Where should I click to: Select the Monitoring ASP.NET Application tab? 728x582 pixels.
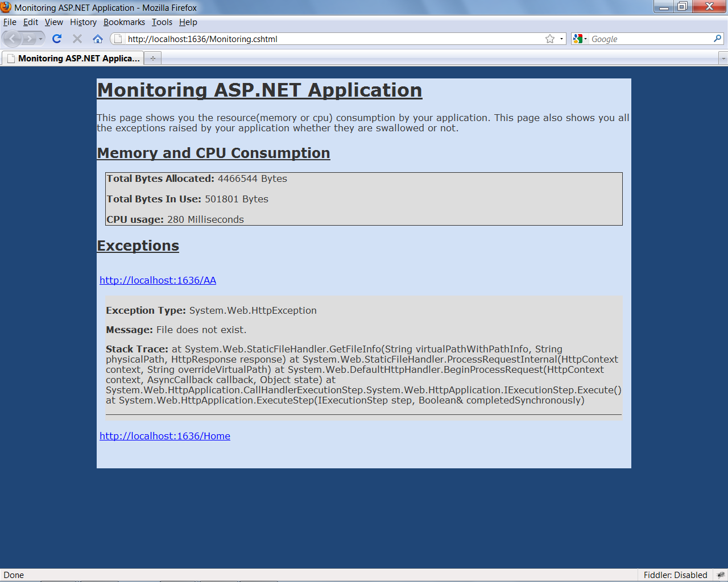(73, 58)
